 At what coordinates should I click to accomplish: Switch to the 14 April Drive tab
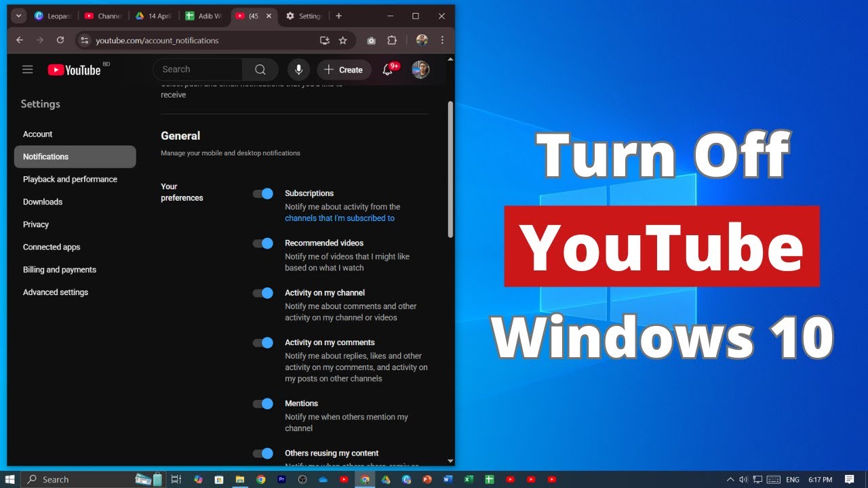pos(154,16)
